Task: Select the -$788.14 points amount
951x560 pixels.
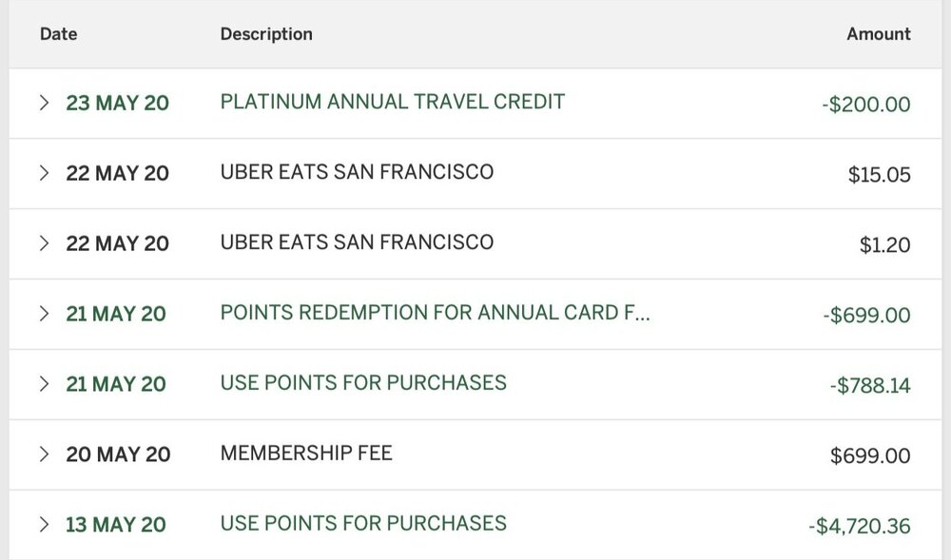Action: 869,385
